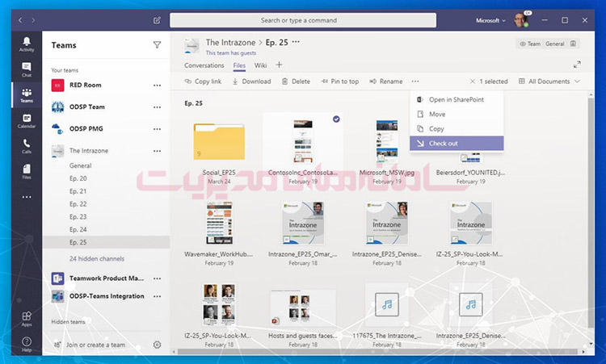The height and width of the screenshot is (364, 606).
Task: Open more options for ODSP Team
Action: pos(157,107)
